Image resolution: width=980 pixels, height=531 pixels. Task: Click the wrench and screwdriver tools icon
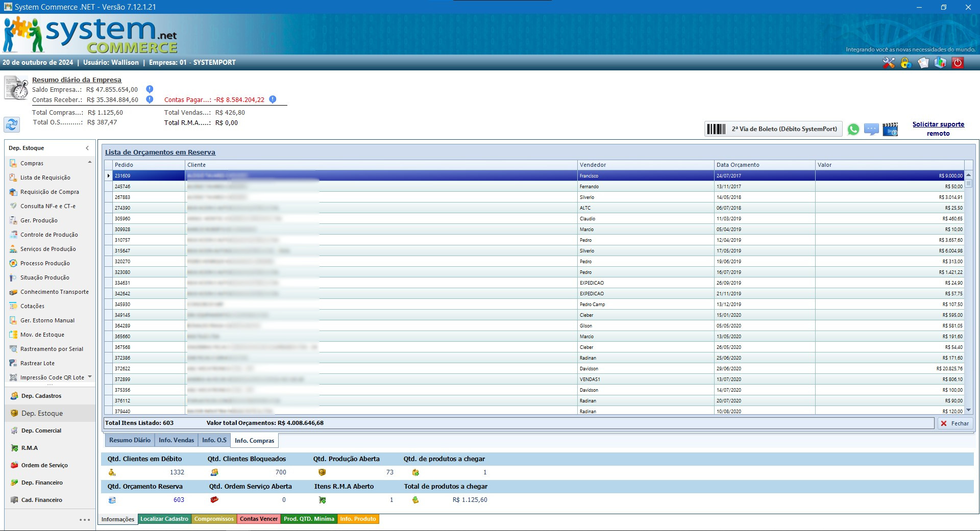pos(889,63)
